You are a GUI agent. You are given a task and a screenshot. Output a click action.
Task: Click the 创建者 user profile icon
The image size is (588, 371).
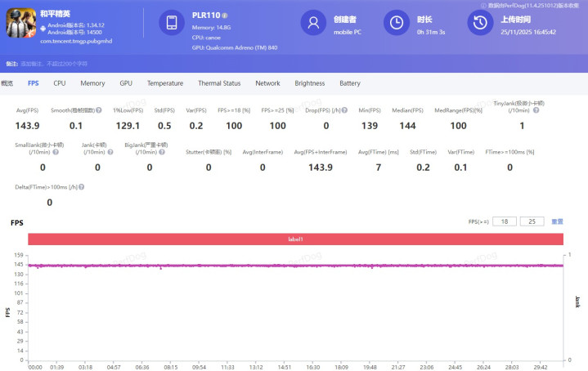(314, 24)
